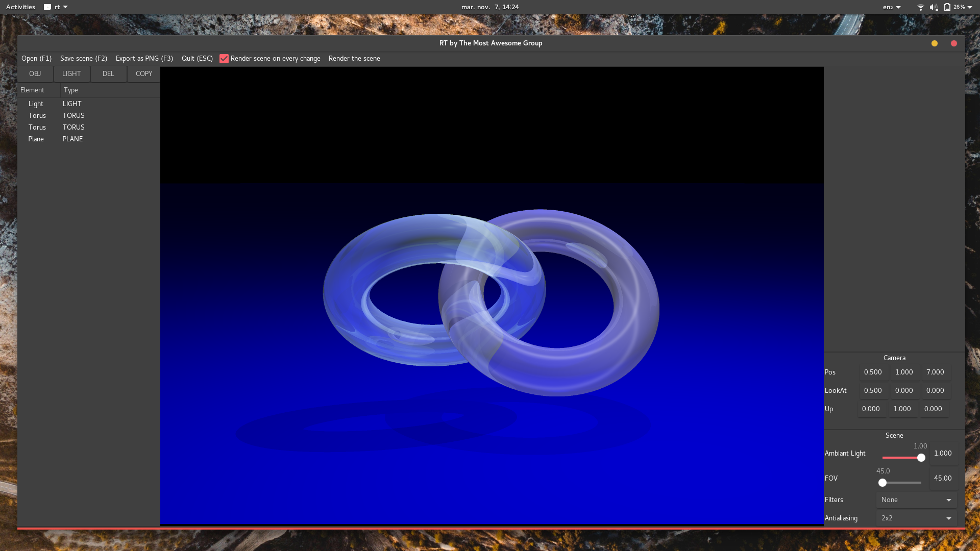Click the battery indicator icon

pos(947,7)
